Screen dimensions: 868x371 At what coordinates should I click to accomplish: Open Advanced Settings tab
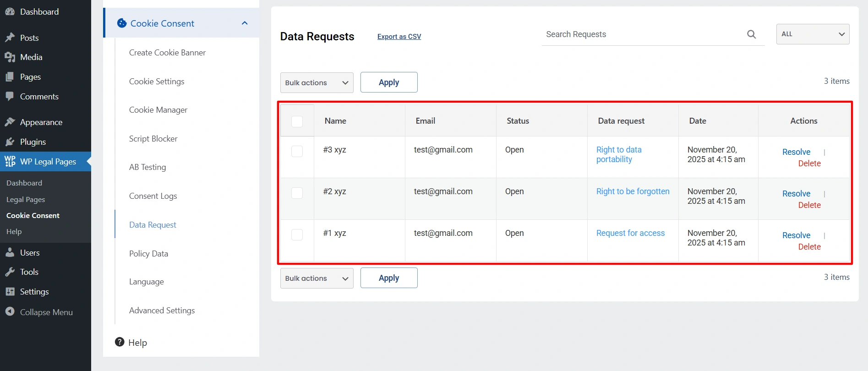pyautogui.click(x=162, y=311)
